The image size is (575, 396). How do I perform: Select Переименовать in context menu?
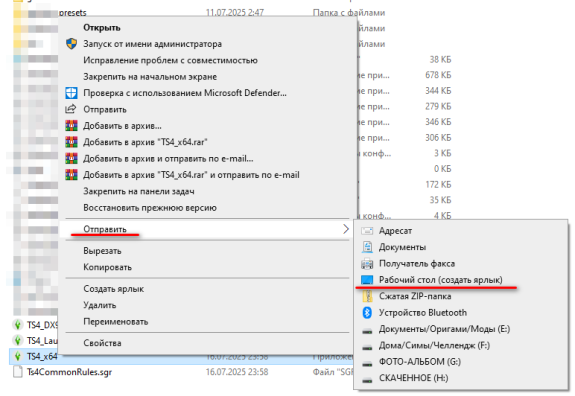pos(116,322)
